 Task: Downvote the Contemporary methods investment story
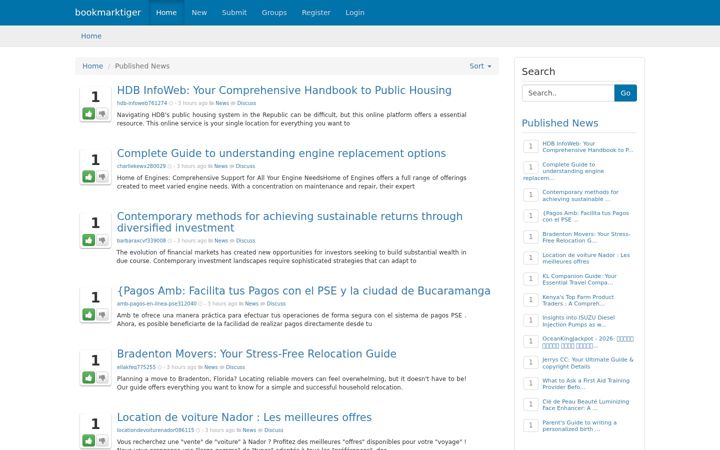click(102, 240)
